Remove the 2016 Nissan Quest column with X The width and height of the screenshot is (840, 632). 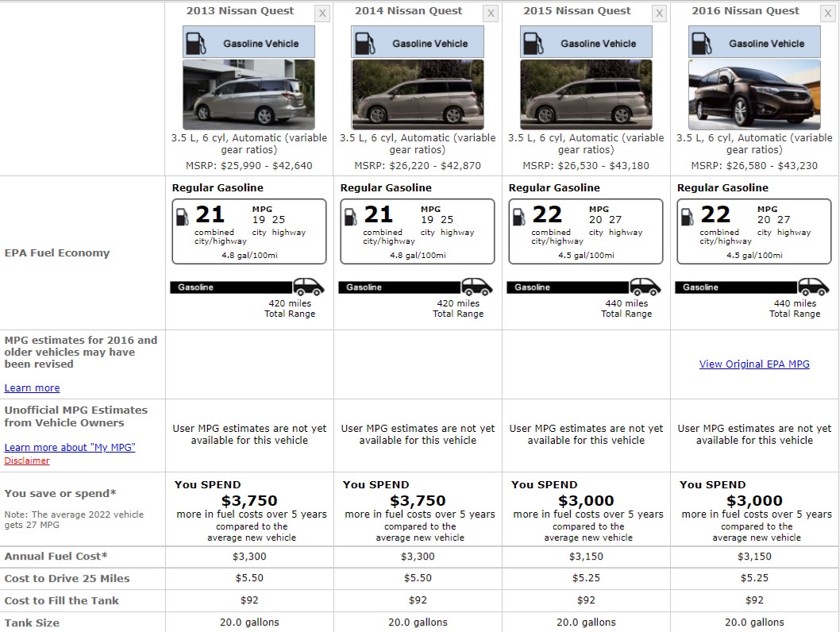pos(827,13)
